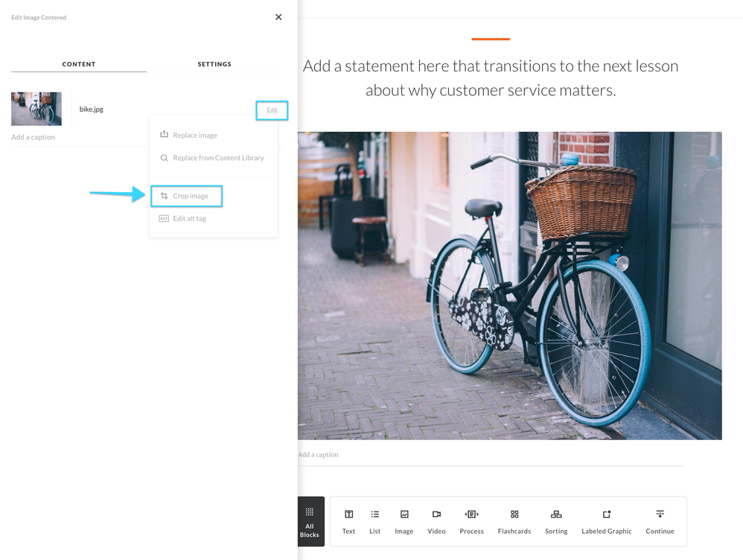Open the Edit dropdown for bike.jpg

[x=272, y=110]
